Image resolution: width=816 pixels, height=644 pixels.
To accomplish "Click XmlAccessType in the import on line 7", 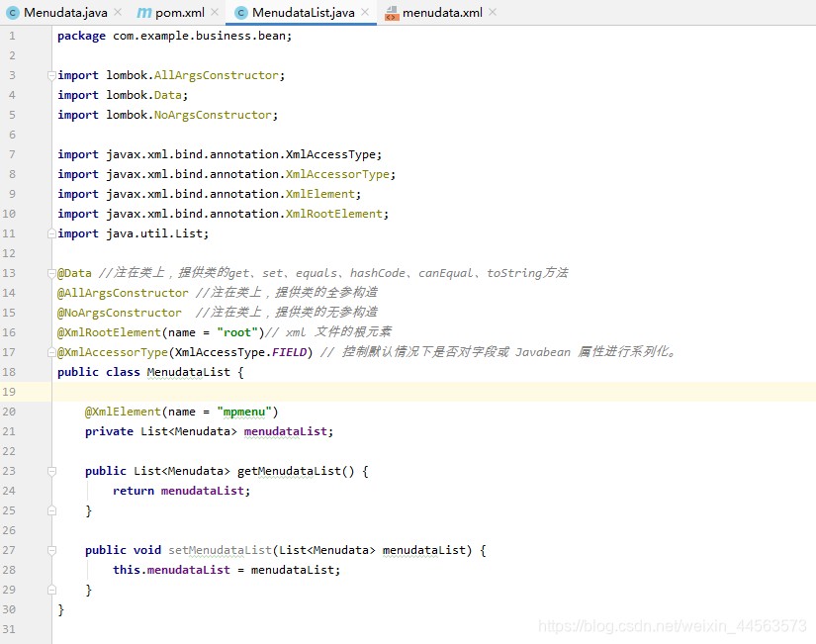I will click(330, 154).
